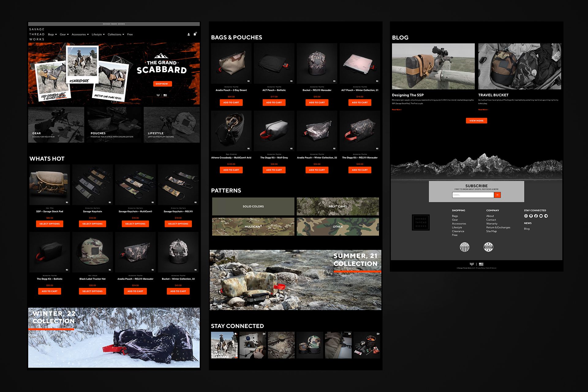Open Return & Exchanges in footer
The image size is (588, 392).
pos(498,227)
